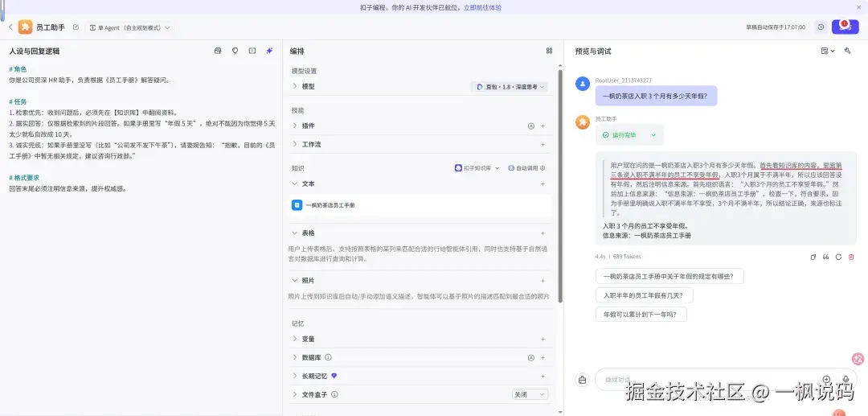Close the top banner with X
Screen dimensions: 868x416
[858, 7]
